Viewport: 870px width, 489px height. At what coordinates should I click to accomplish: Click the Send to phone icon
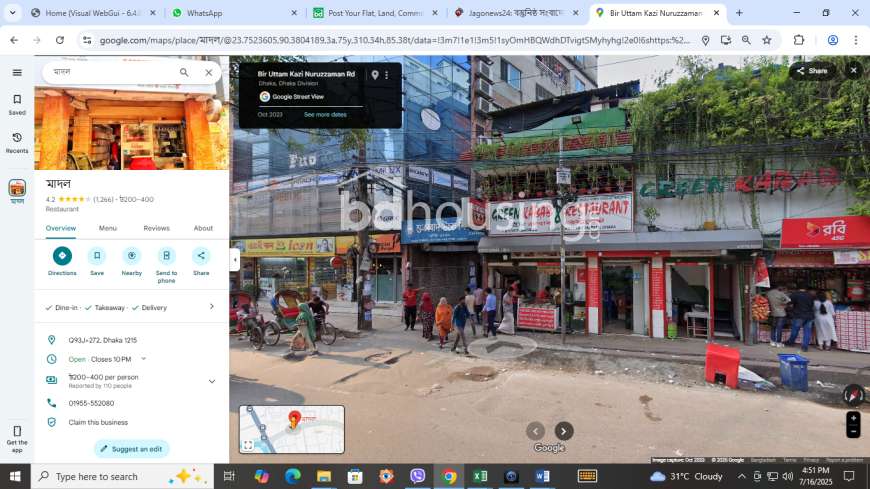(x=166, y=256)
